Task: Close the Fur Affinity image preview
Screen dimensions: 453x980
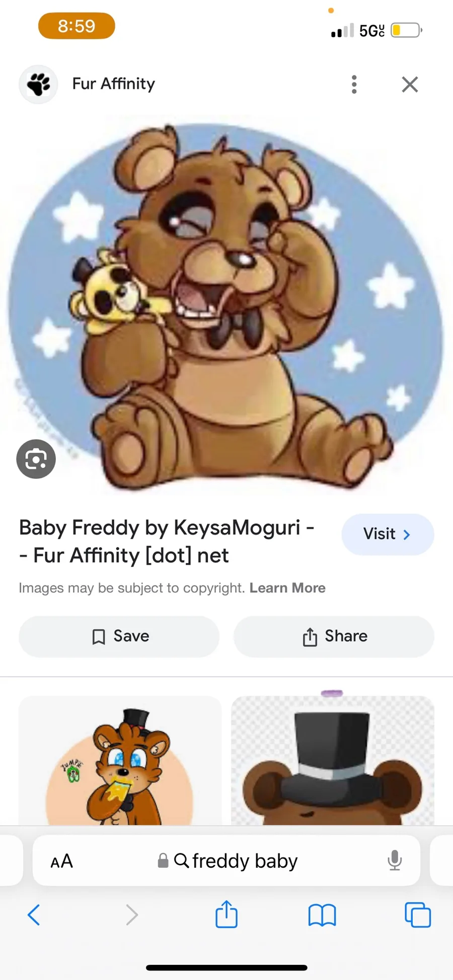Action: pos(410,85)
